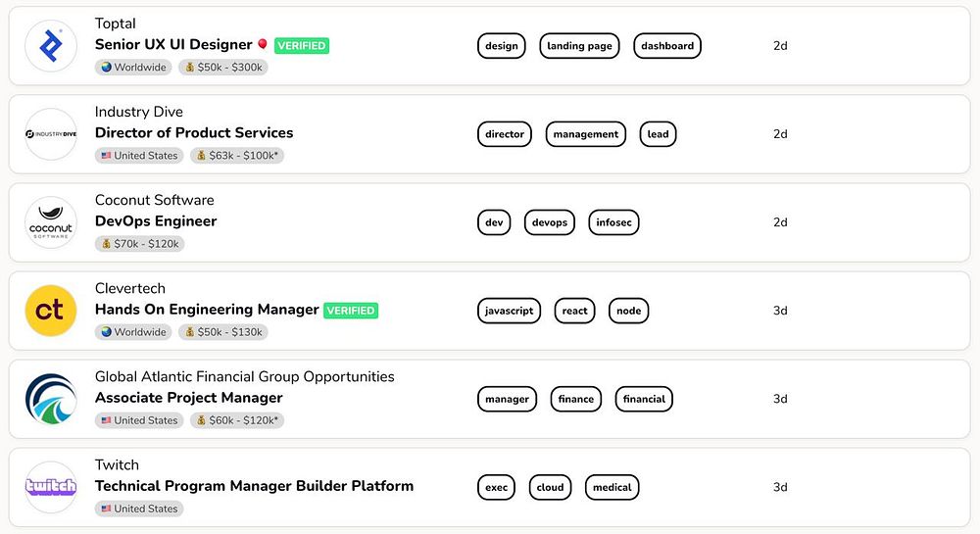The height and width of the screenshot is (534, 980).
Task: Filter by the lead tag
Action: point(659,133)
